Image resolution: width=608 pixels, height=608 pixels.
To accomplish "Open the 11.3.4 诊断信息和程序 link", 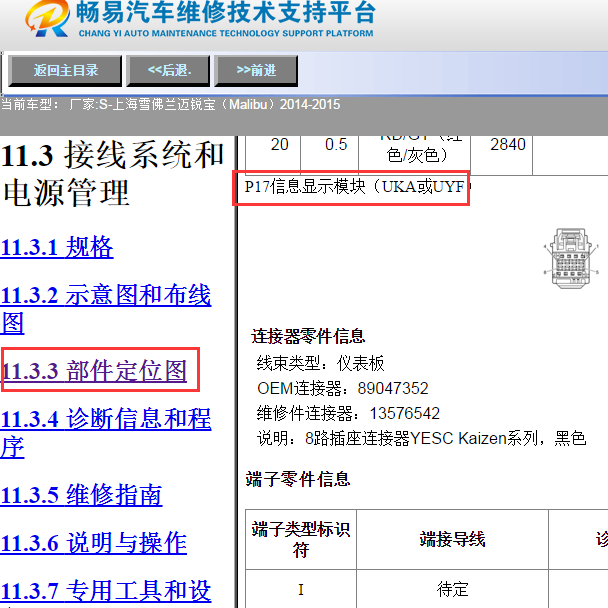I will 105,433.
